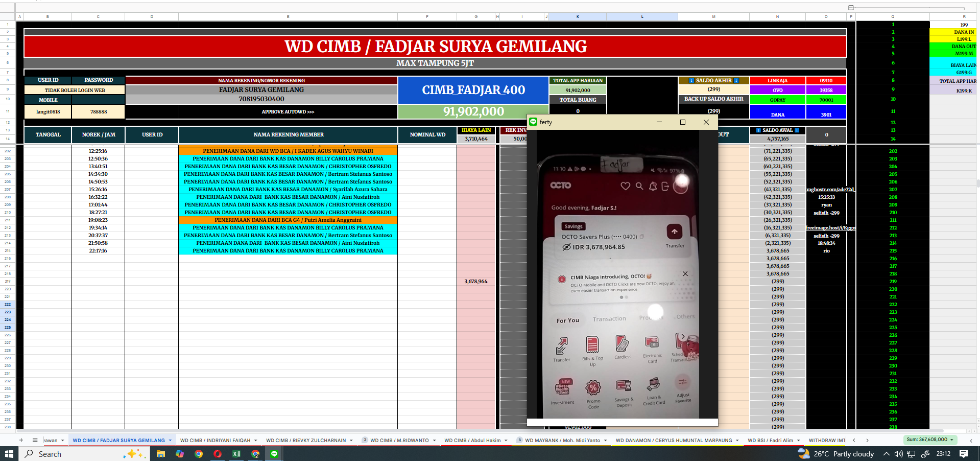Select the For You tab in OCTO app
This screenshot has width=980, height=461.
coord(568,320)
